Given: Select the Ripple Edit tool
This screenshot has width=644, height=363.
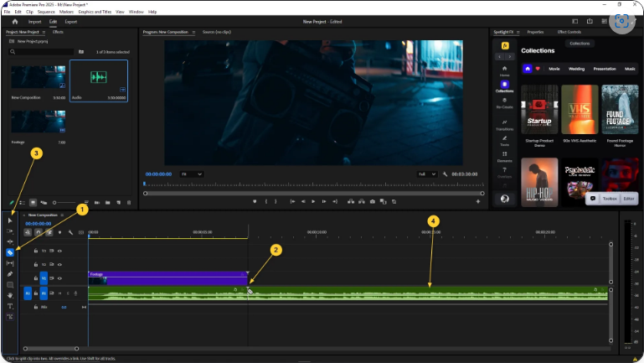Looking at the screenshot, I should click(x=10, y=241).
